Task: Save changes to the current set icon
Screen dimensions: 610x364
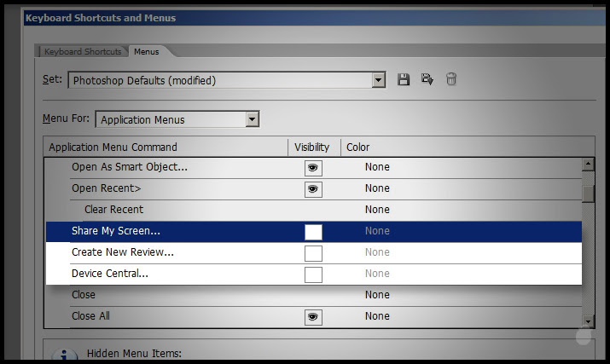Action: click(x=404, y=79)
